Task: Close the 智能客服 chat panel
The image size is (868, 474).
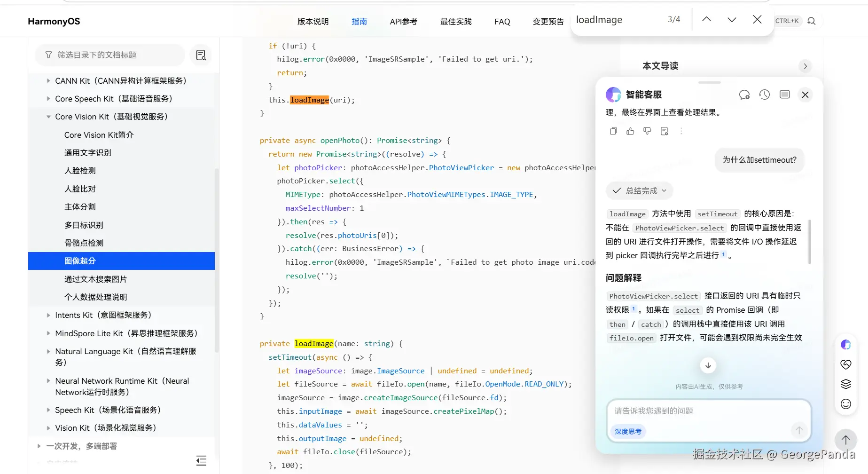Action: (805, 95)
